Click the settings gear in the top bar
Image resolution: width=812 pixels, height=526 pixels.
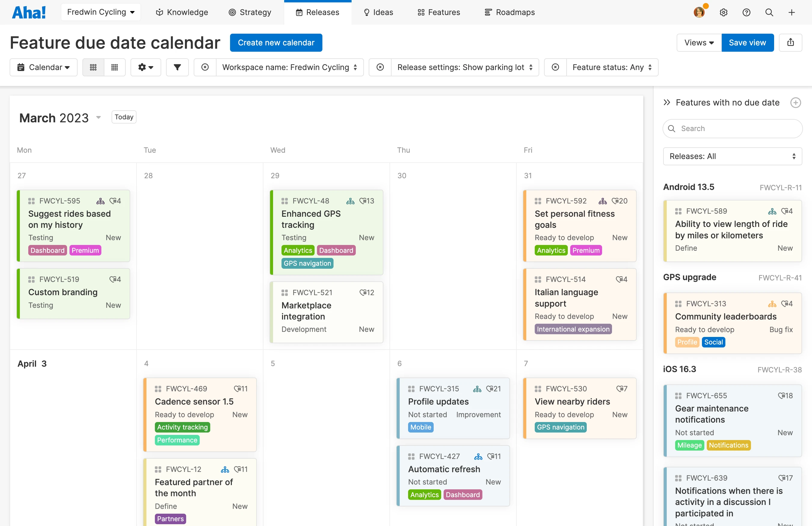[724, 12]
